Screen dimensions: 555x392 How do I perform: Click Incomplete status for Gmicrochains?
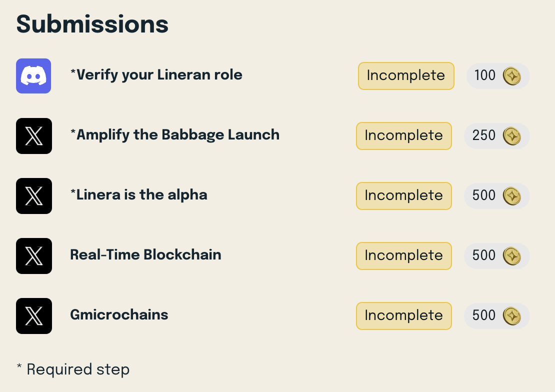point(404,316)
